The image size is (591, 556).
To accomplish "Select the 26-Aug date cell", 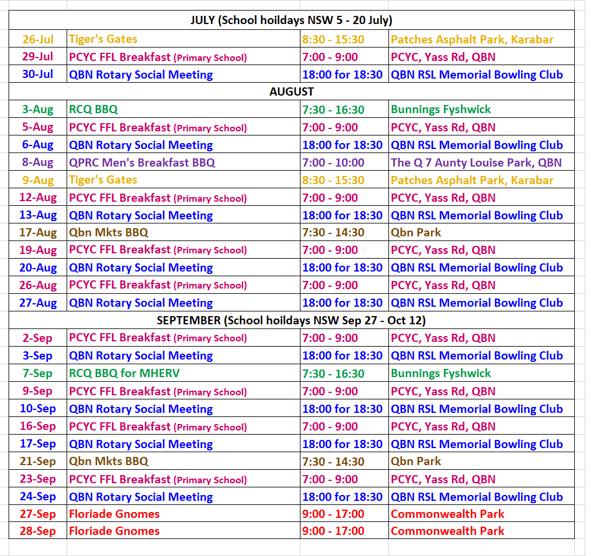I will tap(38, 285).
